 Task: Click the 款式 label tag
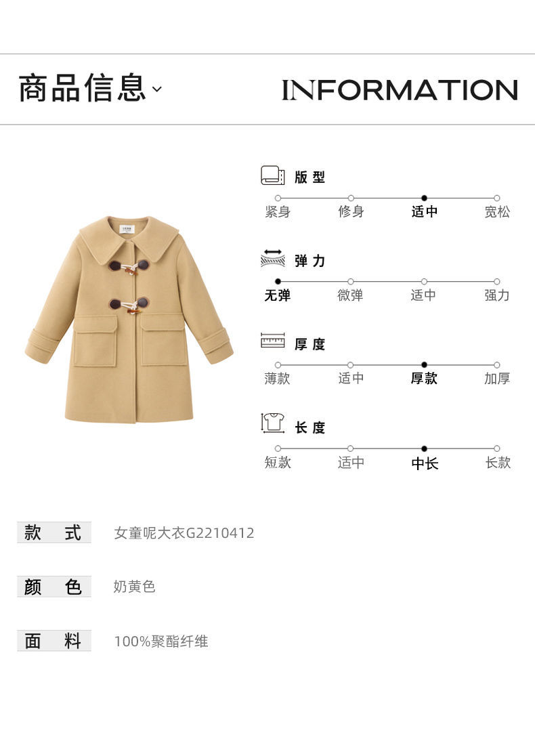pos(54,532)
